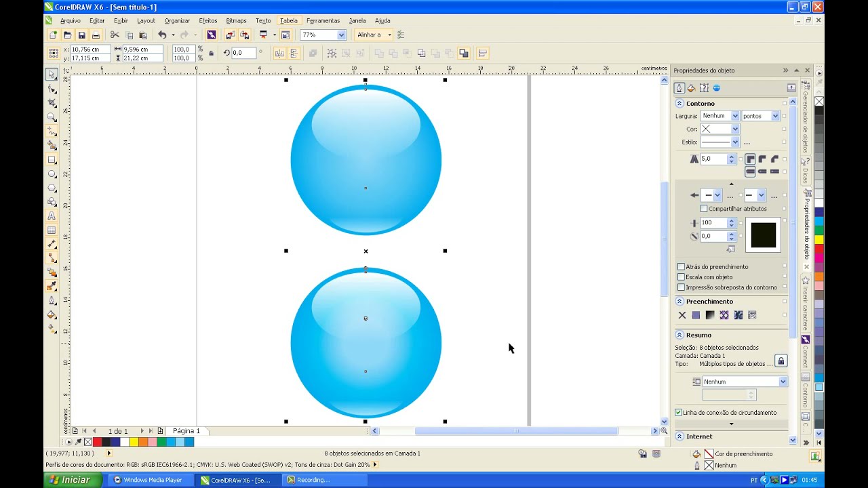Select the Table tool
Image resolution: width=868 pixels, height=488 pixels.
52,230
